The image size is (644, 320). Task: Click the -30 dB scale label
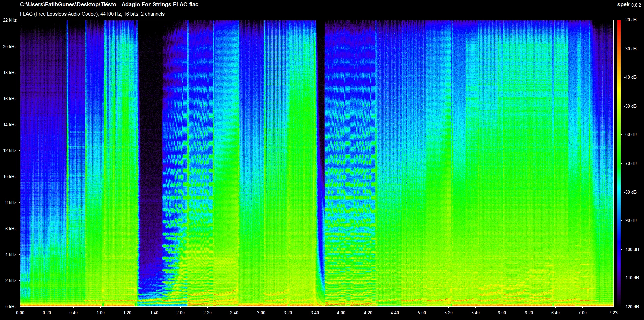coord(630,49)
